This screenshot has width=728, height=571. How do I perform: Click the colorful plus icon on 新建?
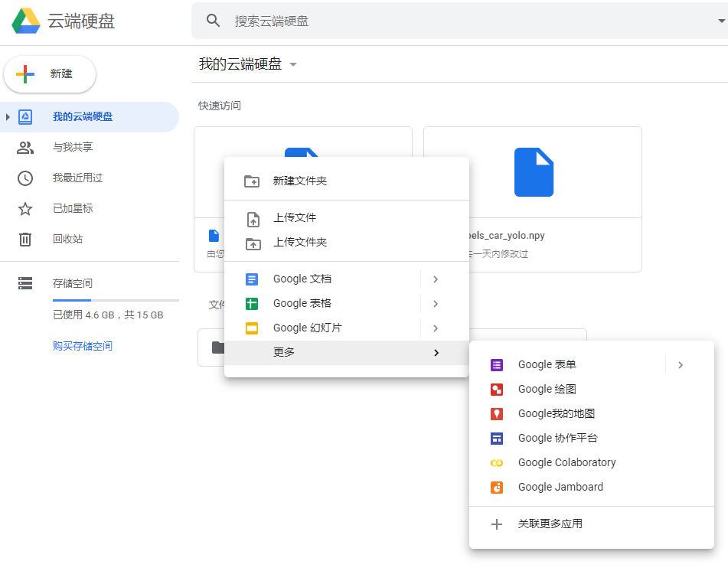tap(25, 73)
